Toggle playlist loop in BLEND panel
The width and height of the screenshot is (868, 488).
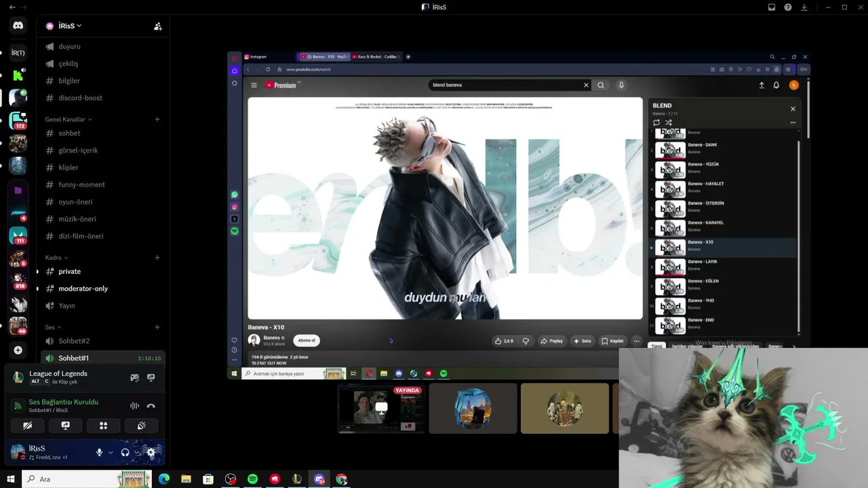(x=656, y=123)
